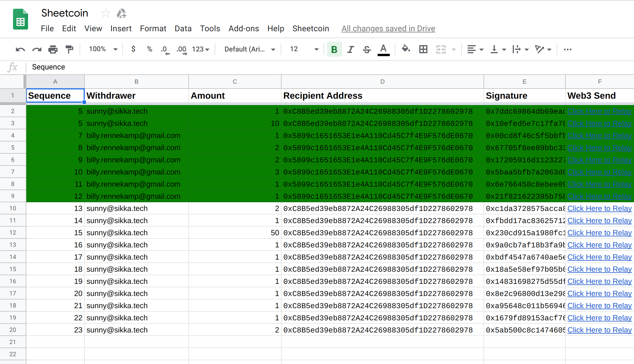Open the borders grid icon
The width and height of the screenshot is (634, 364).
click(423, 49)
